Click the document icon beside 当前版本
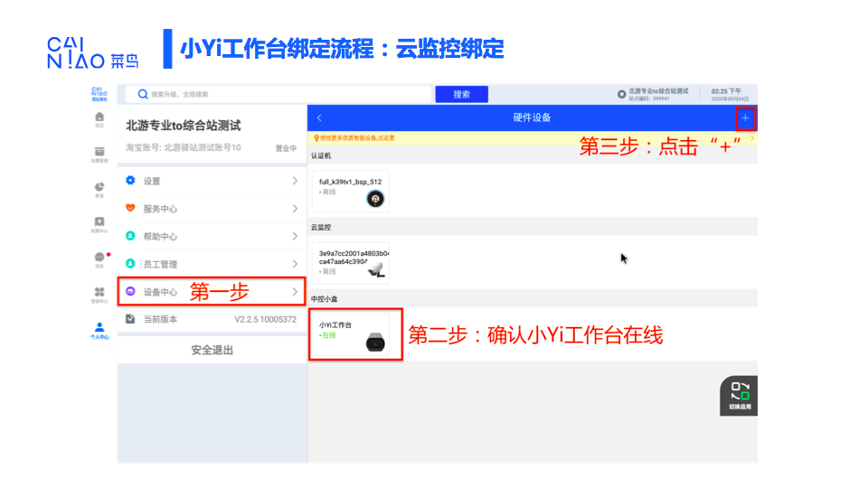This screenshot has width=868, height=488. pyautogui.click(x=130, y=319)
